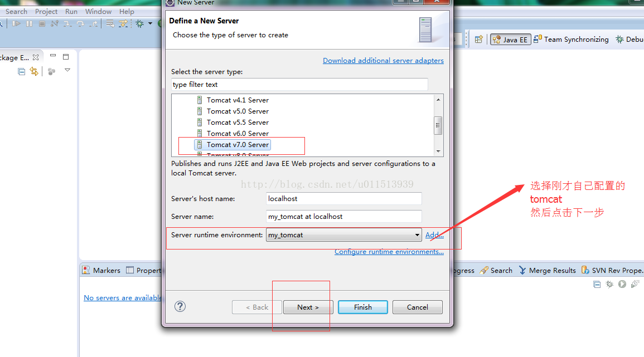Image resolution: width=644 pixels, height=357 pixels.
Task: Select Tomcat v5.0 Server
Action: point(233,111)
